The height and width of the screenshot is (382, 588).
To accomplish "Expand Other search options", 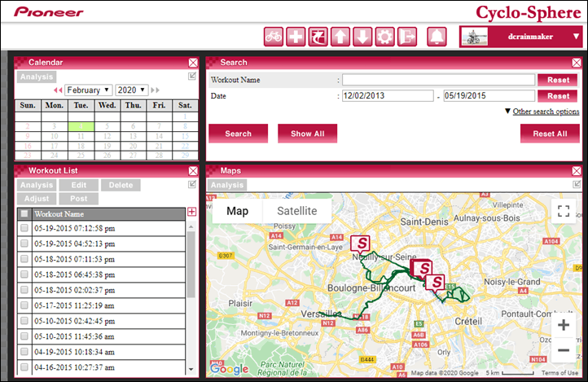I will [546, 112].
